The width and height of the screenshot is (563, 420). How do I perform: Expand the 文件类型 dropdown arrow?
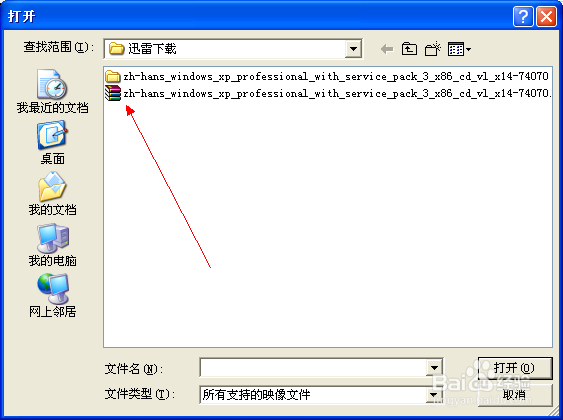coord(434,395)
